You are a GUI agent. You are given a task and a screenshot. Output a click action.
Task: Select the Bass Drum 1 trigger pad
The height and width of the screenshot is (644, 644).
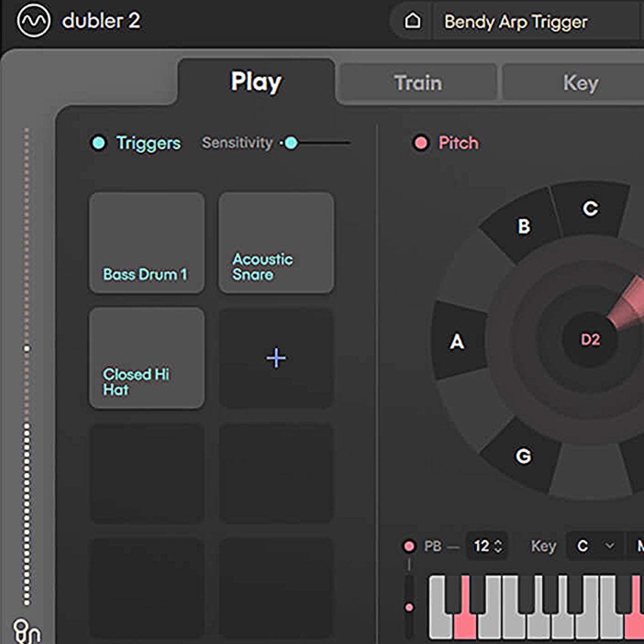click(x=147, y=243)
